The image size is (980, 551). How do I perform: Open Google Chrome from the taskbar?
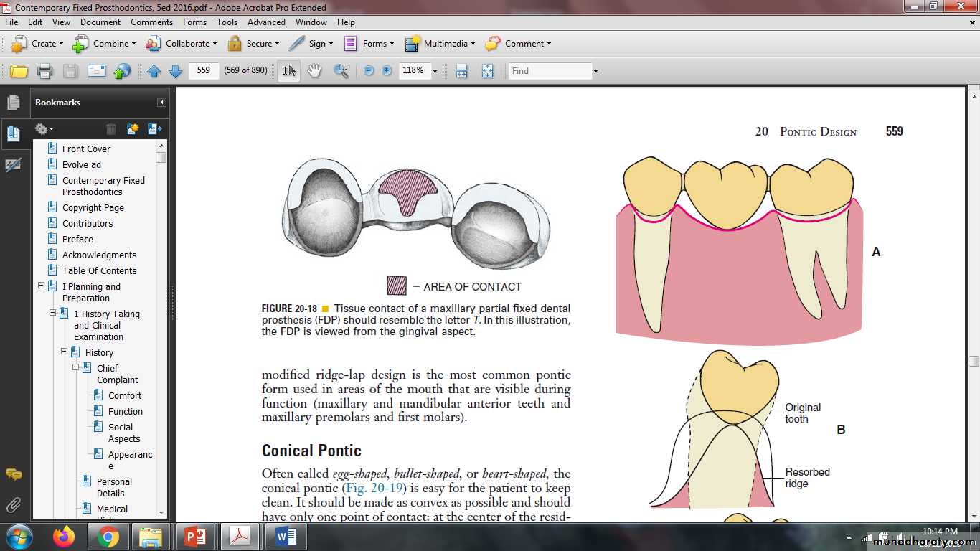click(108, 537)
